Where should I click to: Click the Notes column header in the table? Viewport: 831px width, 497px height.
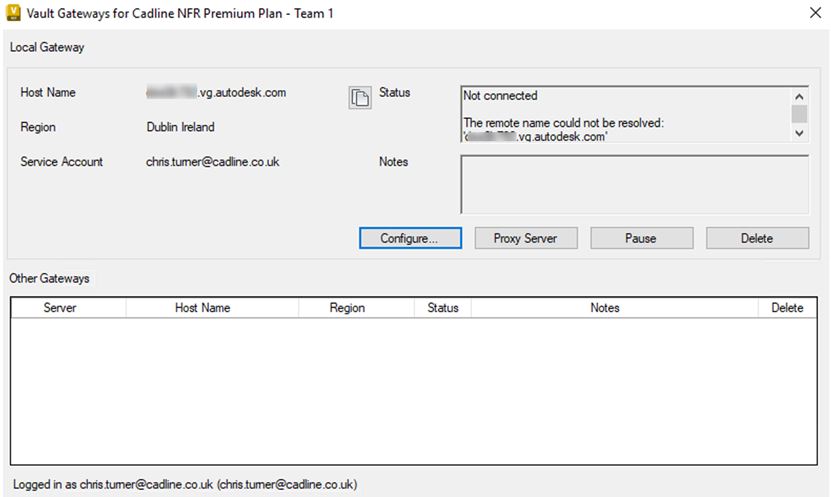click(615, 308)
